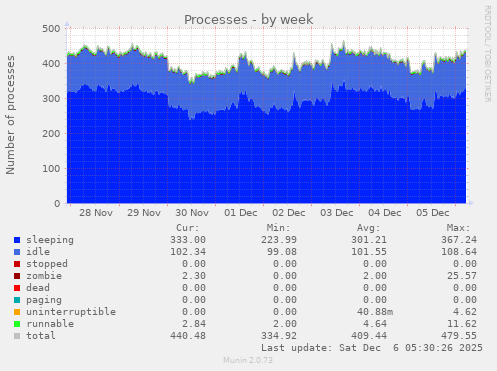Click the 'Min:' column header

278,228
